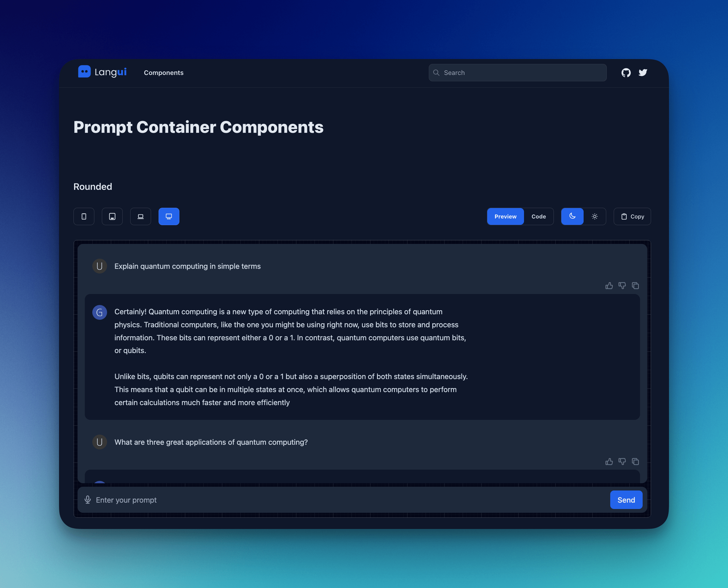
Task: Select the widescreen viewport icon
Action: click(x=168, y=216)
